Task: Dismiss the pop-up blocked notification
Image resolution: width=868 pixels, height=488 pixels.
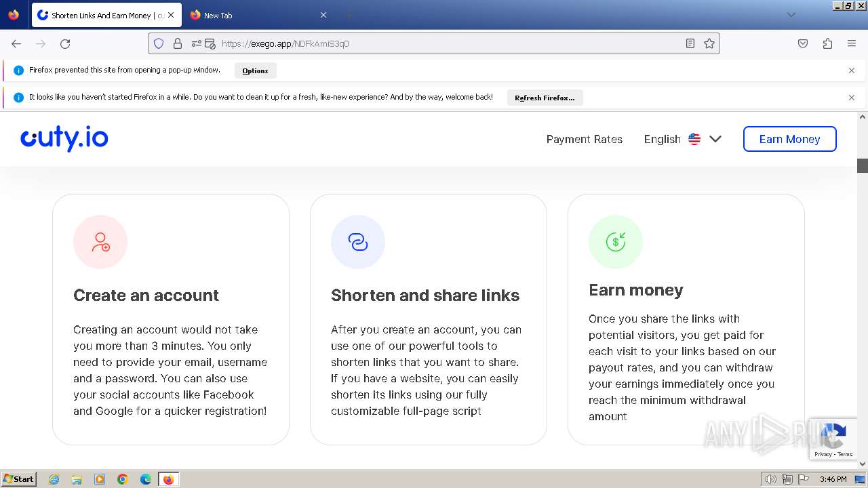Action: (852, 70)
